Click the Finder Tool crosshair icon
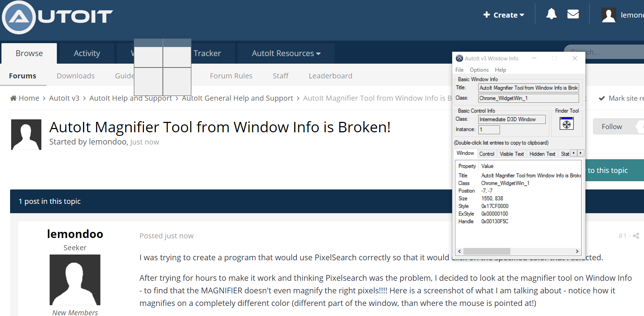644x316 pixels. 567,124
